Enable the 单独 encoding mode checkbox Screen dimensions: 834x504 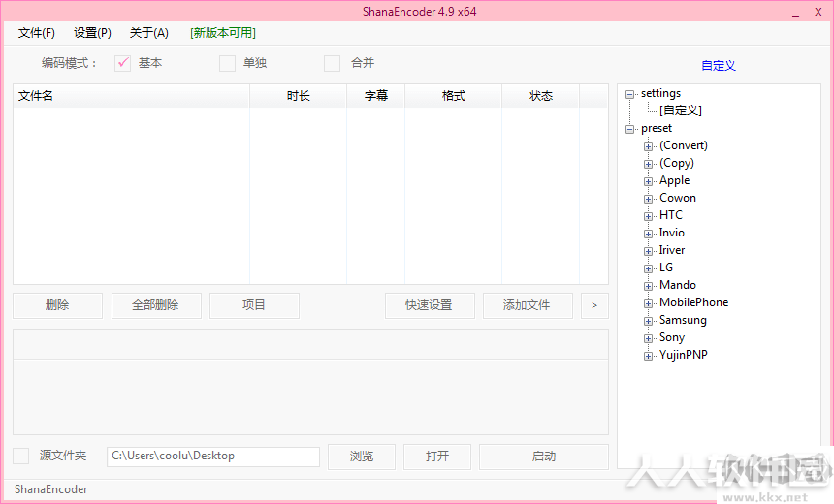pyautogui.click(x=227, y=63)
